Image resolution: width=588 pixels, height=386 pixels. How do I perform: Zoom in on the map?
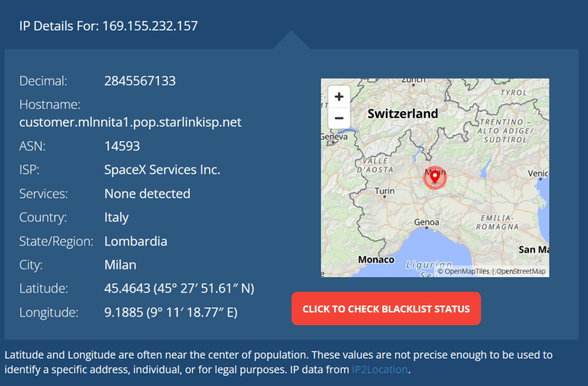point(339,96)
